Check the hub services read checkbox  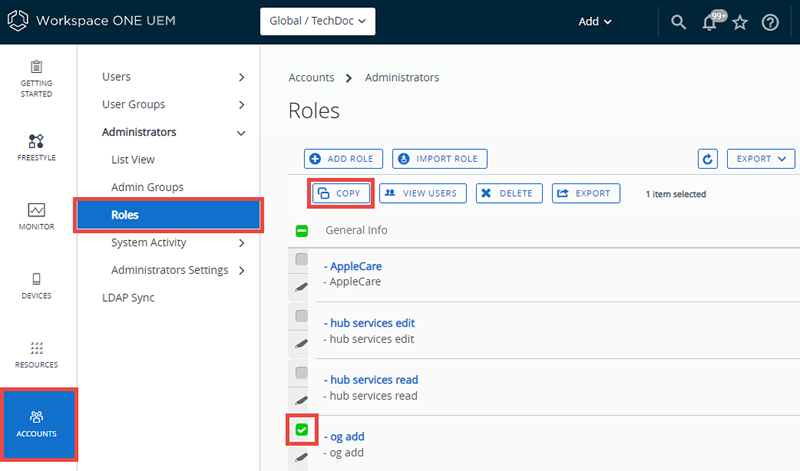[x=302, y=373]
